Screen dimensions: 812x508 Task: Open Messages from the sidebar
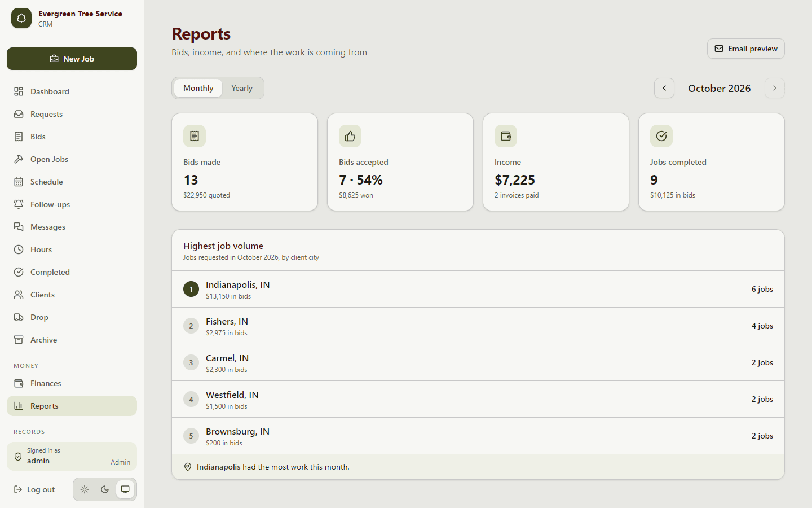72,227
